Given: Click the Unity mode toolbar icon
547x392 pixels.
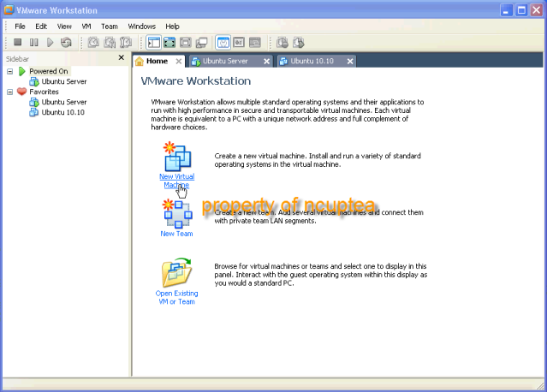Looking at the screenshot, I should tap(202, 43).
